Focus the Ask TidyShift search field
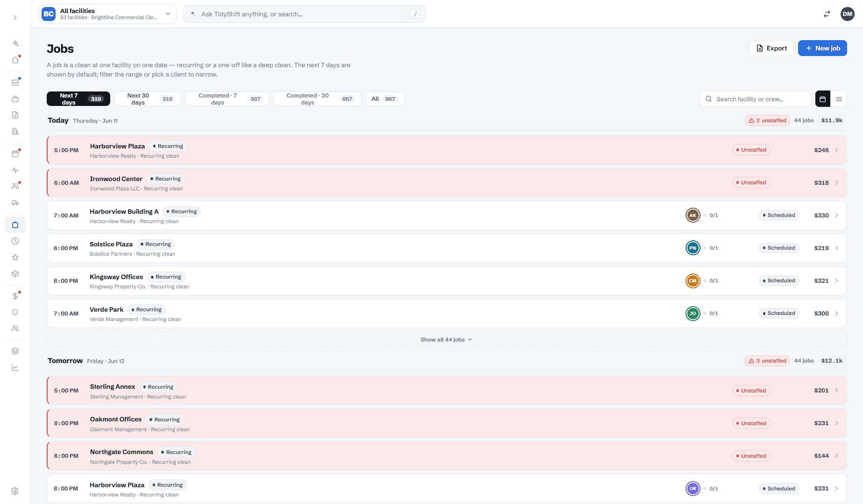The height and width of the screenshot is (504, 863). point(304,14)
